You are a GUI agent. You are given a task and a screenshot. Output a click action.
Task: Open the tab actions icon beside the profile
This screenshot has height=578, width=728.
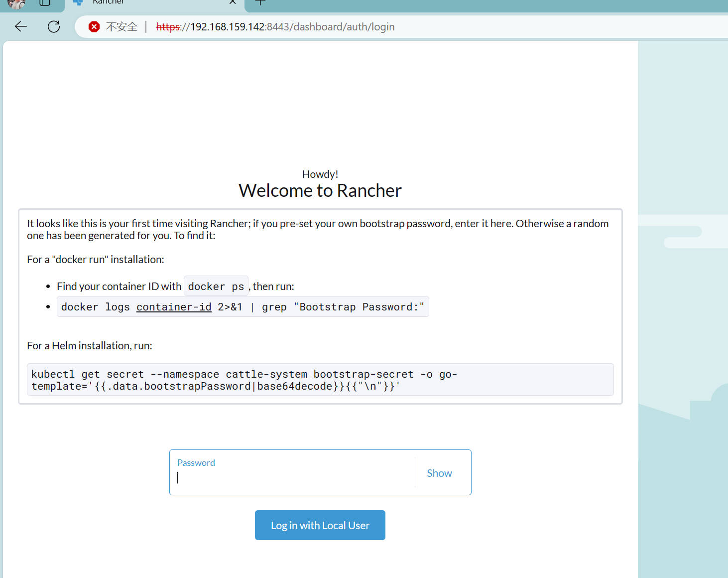[x=45, y=2]
